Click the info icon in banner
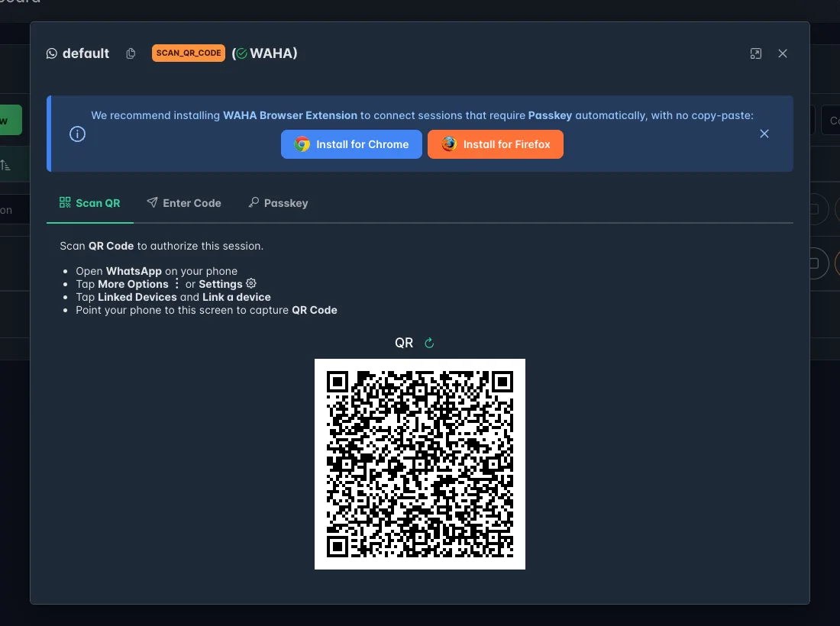 (x=78, y=134)
